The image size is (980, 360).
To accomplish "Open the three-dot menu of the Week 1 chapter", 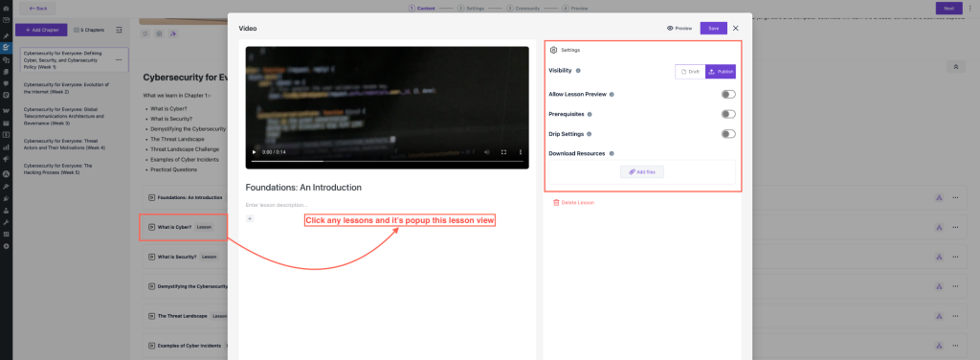I will [x=119, y=60].
